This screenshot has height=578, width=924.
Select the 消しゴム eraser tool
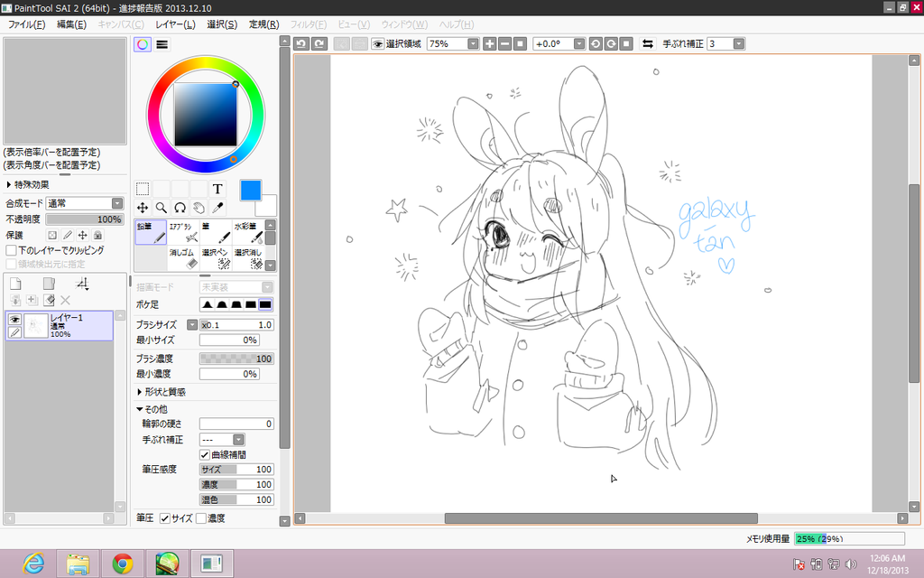tap(183, 259)
